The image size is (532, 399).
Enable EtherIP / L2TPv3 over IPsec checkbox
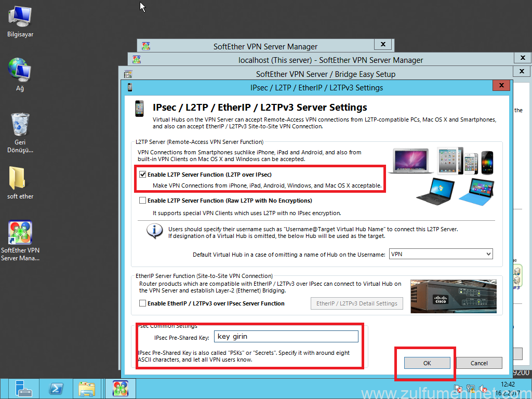(142, 303)
